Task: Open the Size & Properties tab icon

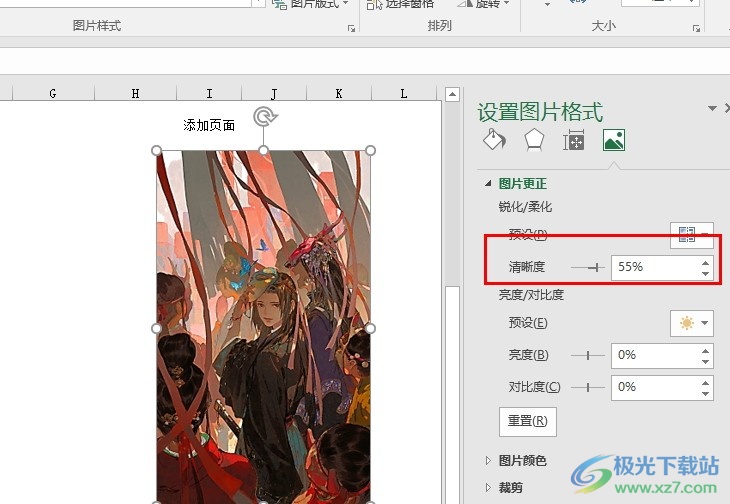Action: 574,140
